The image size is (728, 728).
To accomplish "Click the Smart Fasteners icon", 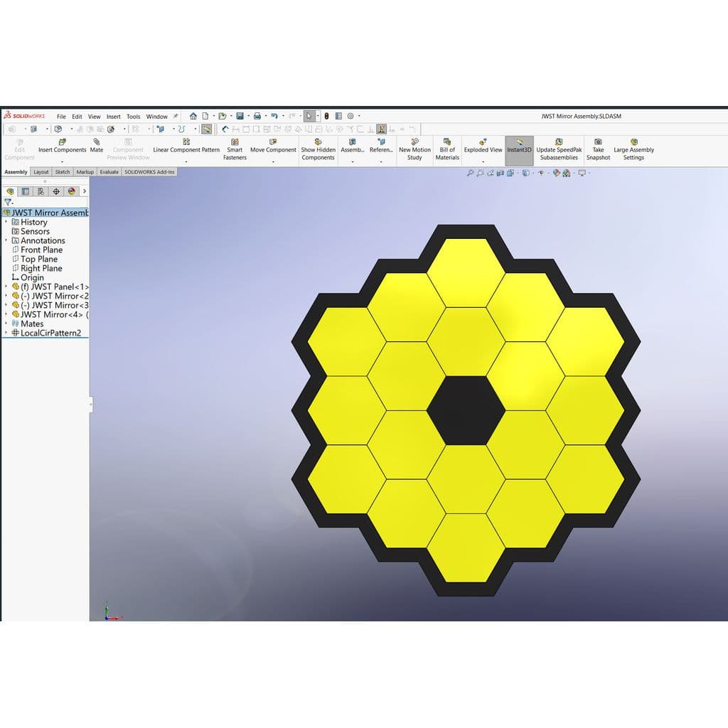I will pyautogui.click(x=235, y=149).
